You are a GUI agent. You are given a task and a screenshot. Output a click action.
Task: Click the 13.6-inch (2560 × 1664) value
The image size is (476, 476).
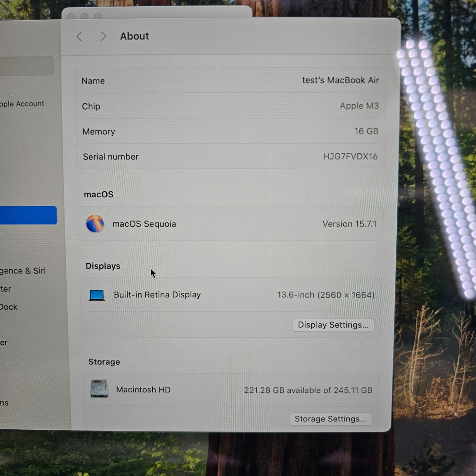[326, 295]
